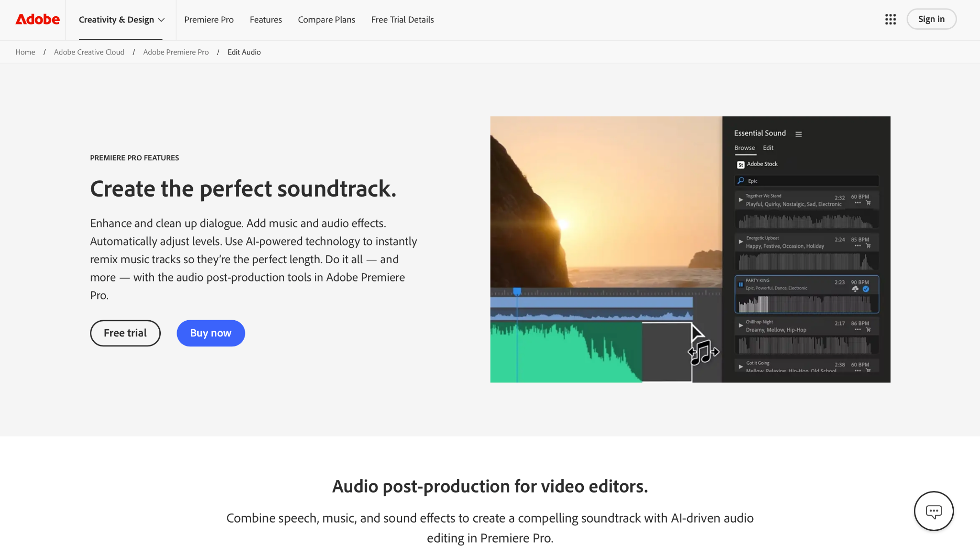The image size is (980, 558).
Task: Click the Adobe Stock St icon
Action: pyautogui.click(x=741, y=165)
